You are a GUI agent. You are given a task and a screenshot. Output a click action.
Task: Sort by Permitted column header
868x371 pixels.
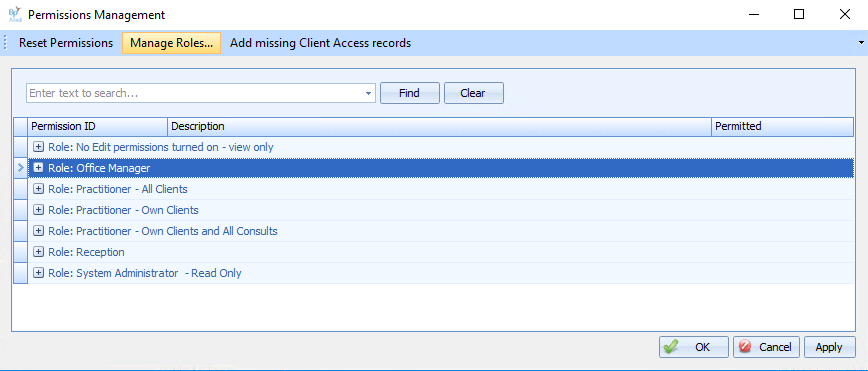pyautogui.click(x=782, y=126)
